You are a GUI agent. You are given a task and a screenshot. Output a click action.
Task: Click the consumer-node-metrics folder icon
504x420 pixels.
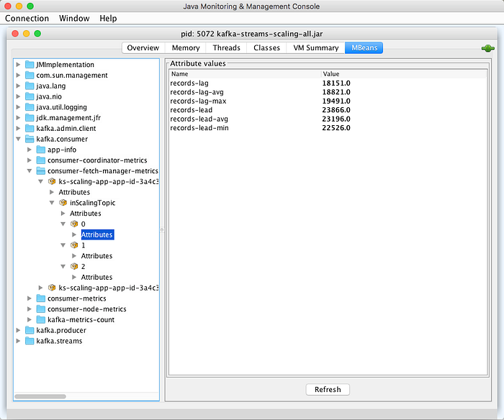[x=41, y=309]
